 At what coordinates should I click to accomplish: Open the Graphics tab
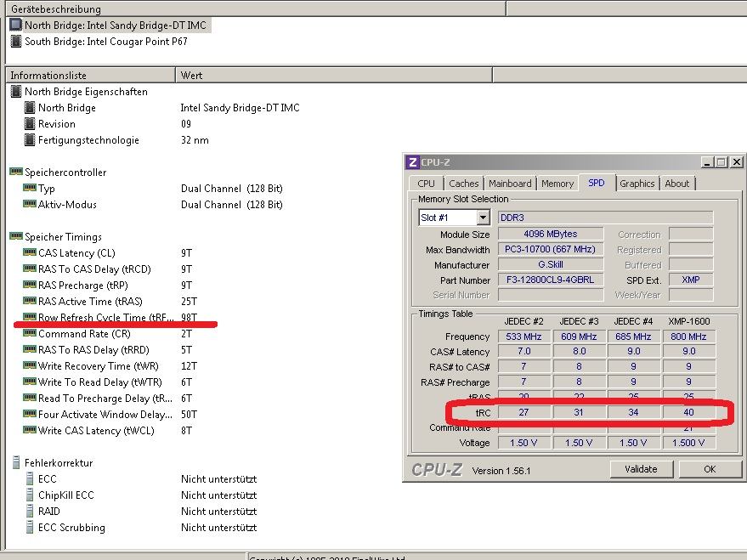coord(637,184)
